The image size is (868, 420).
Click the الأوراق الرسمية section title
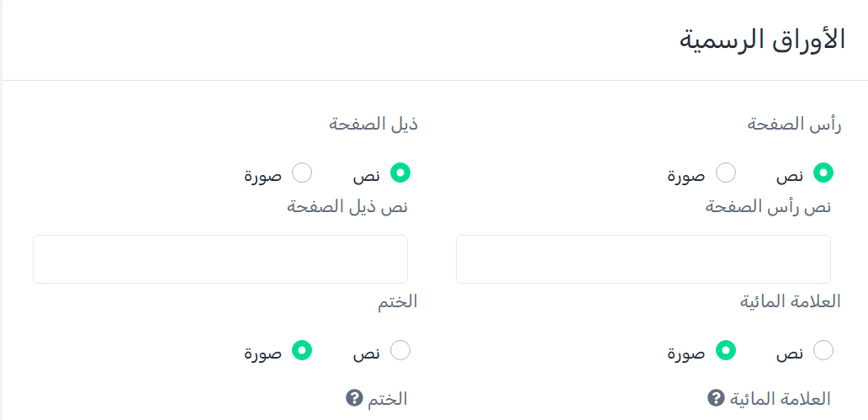762,40
